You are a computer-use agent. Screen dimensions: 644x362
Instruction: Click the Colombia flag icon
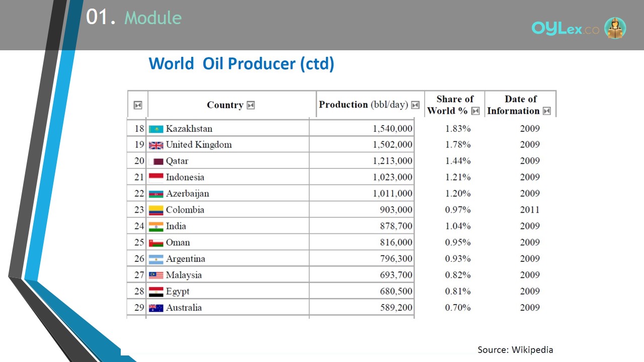pos(156,210)
